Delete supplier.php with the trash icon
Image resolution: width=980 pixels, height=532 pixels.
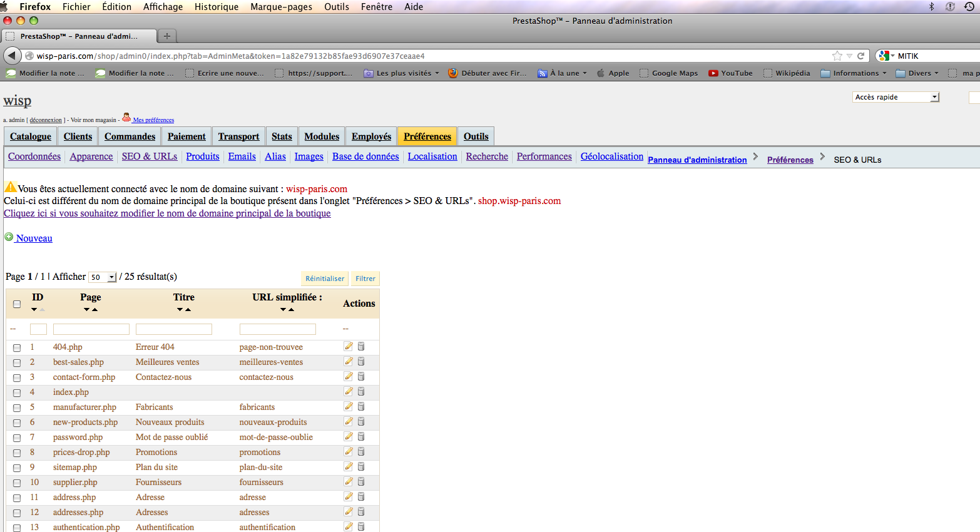click(x=361, y=481)
